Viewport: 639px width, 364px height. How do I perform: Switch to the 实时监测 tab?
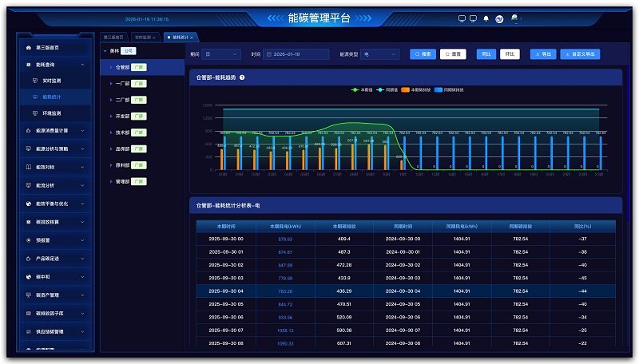142,37
